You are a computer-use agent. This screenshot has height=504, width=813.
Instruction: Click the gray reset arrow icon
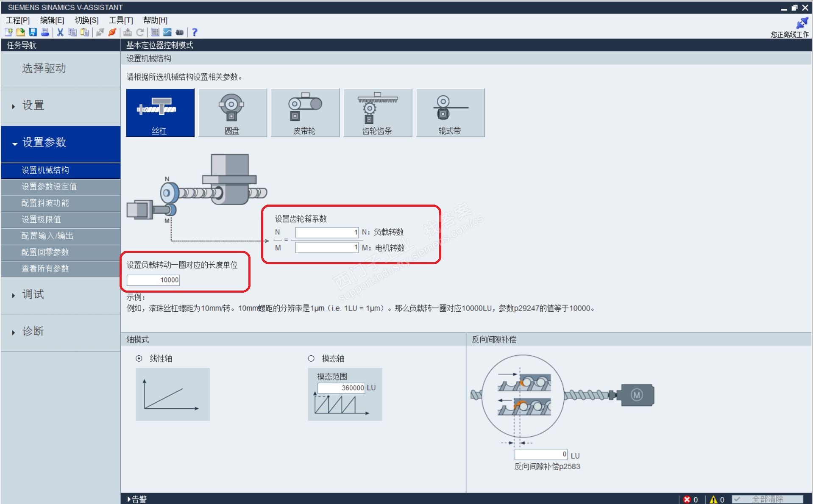pos(140,32)
